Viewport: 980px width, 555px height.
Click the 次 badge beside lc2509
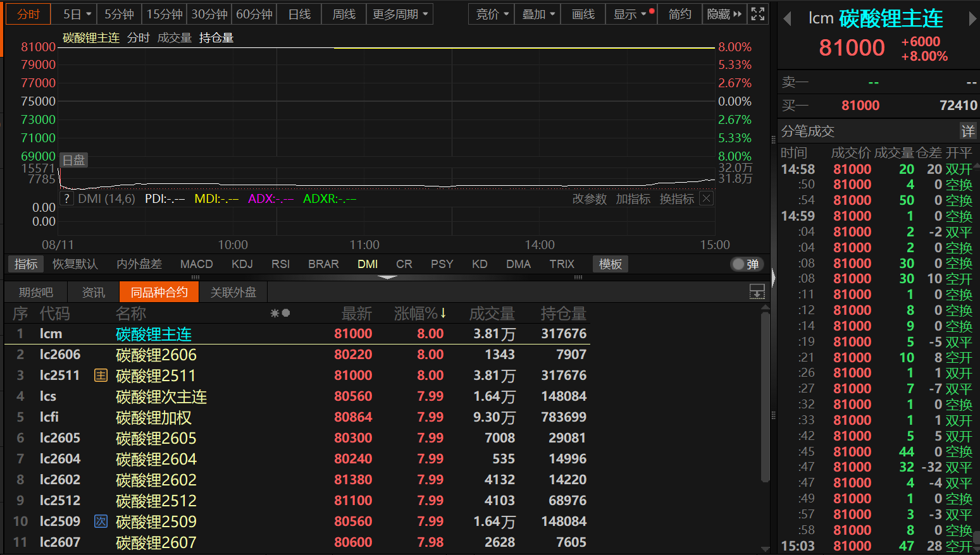click(101, 521)
